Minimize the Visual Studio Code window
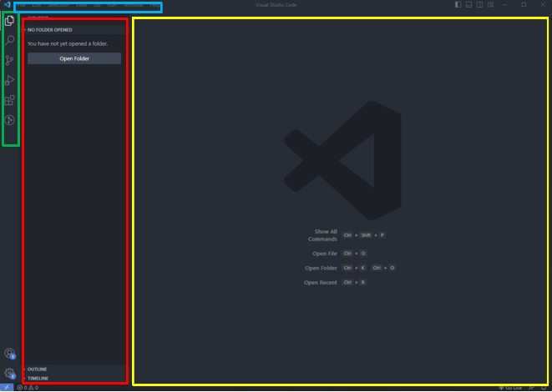Viewport: 552px width, 392px height. coord(505,4)
